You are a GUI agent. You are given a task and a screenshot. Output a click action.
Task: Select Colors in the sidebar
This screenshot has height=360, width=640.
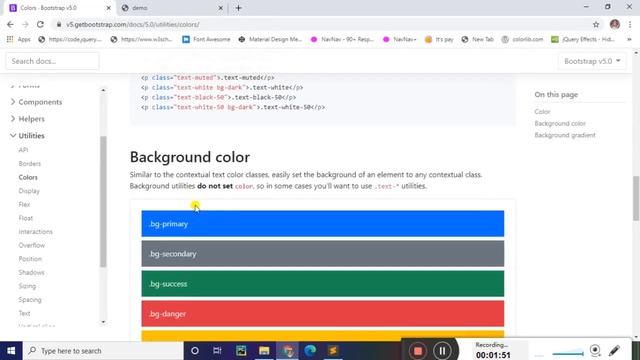click(28, 177)
